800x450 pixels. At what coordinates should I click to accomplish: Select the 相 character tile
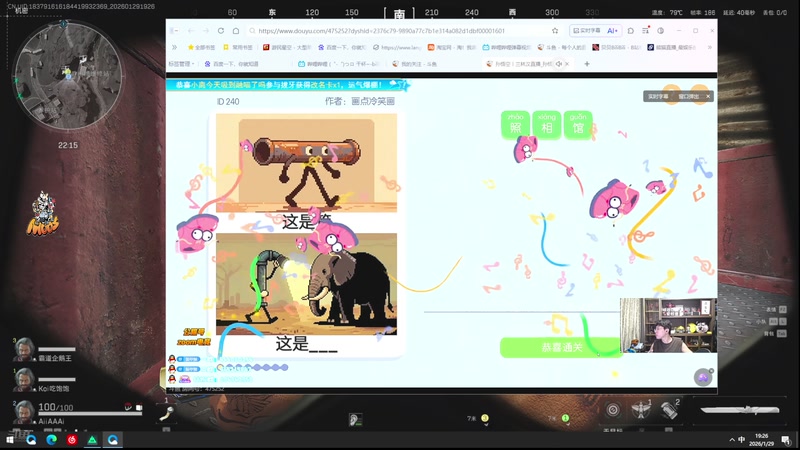click(x=546, y=124)
